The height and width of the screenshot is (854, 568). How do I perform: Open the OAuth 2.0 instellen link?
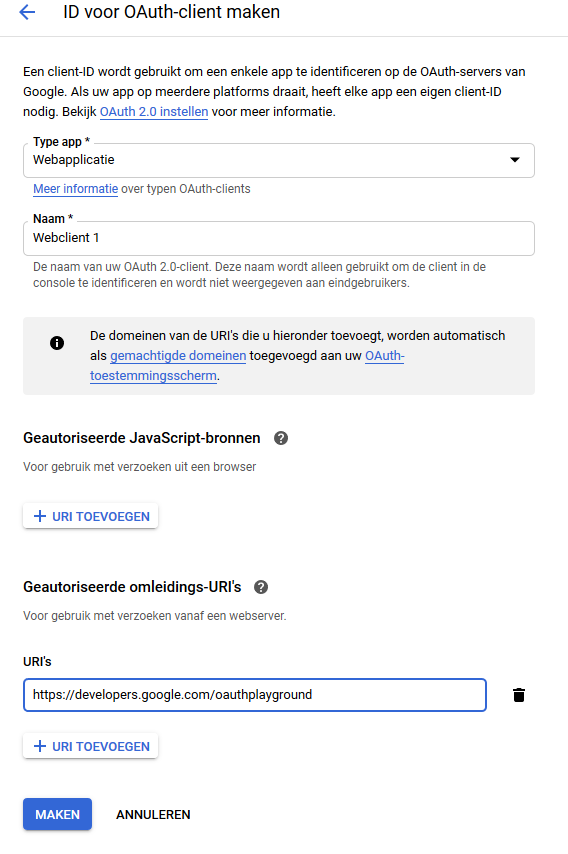154,112
